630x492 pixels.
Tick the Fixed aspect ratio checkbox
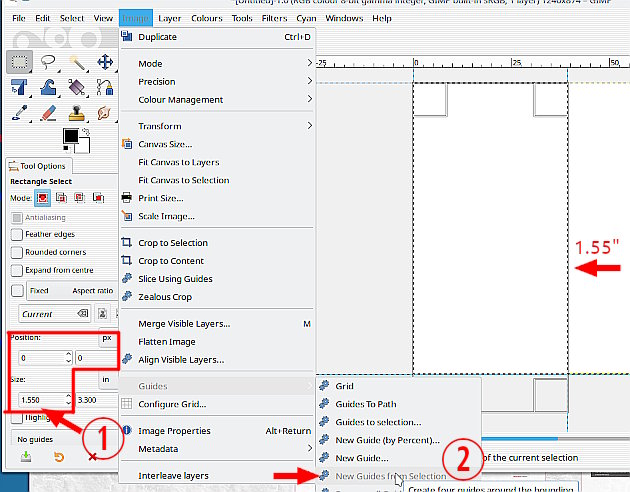pyautogui.click(x=17, y=290)
